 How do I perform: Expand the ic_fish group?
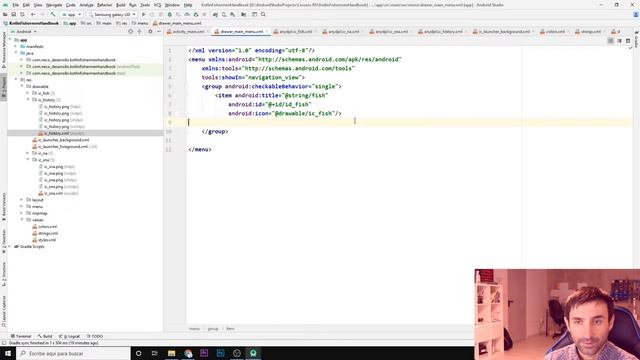(x=28, y=93)
